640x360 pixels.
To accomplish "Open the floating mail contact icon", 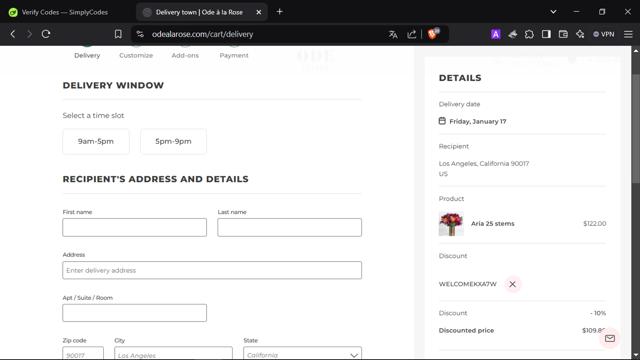I will (610, 338).
